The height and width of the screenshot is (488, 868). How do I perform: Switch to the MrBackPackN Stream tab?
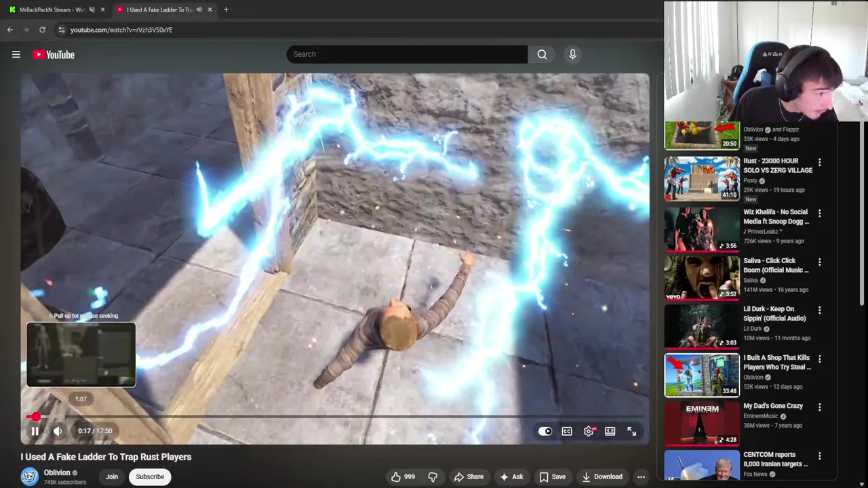52,9
